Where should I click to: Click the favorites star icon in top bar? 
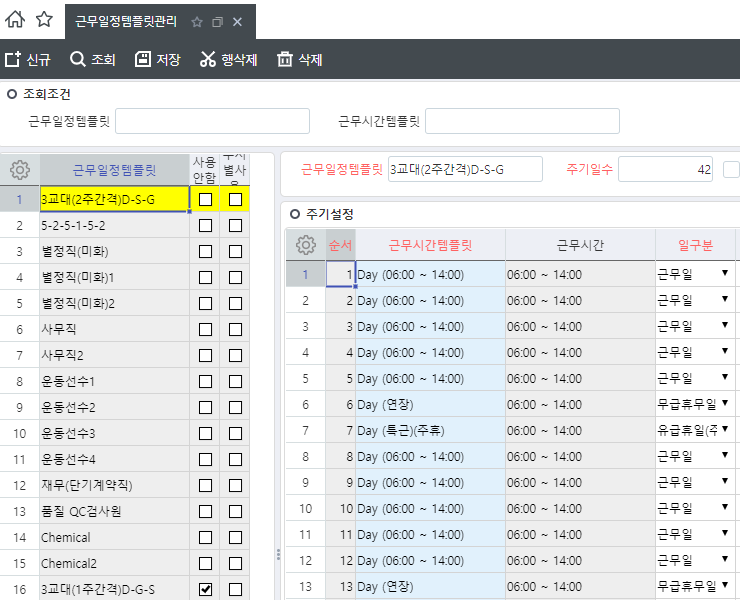44,20
